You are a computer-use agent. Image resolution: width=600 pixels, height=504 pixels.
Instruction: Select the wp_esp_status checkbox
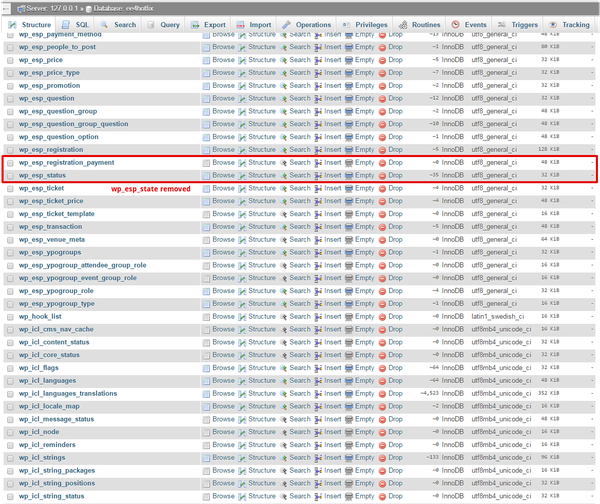(x=10, y=176)
